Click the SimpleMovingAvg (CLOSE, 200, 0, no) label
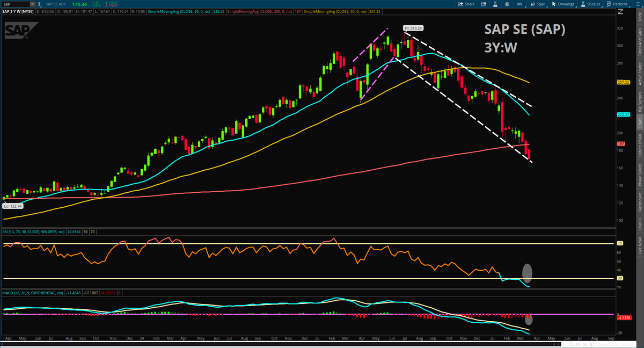The height and width of the screenshot is (348, 644). (259, 11)
